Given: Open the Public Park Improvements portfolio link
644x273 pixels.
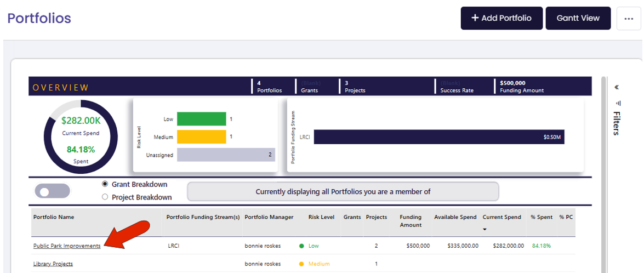Looking at the screenshot, I should (x=67, y=246).
